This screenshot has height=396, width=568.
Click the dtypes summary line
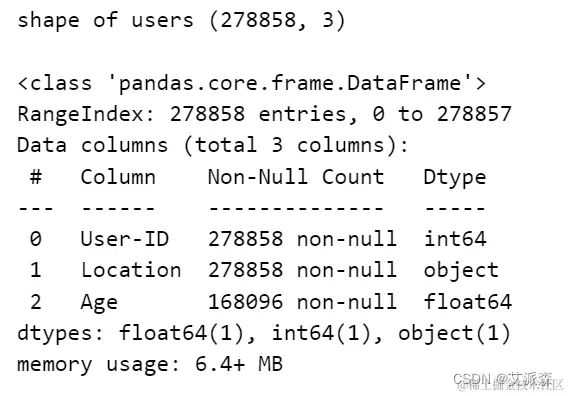coord(264,333)
